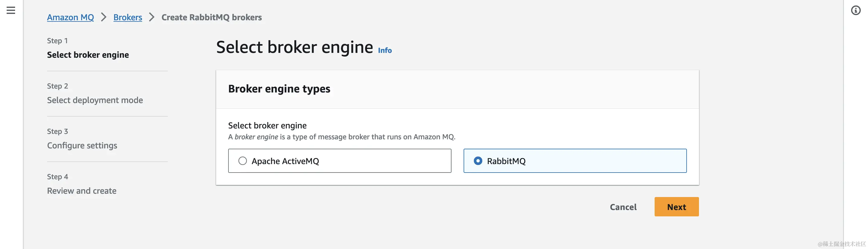Select the Apache ActiveMQ radio button

(x=243, y=161)
